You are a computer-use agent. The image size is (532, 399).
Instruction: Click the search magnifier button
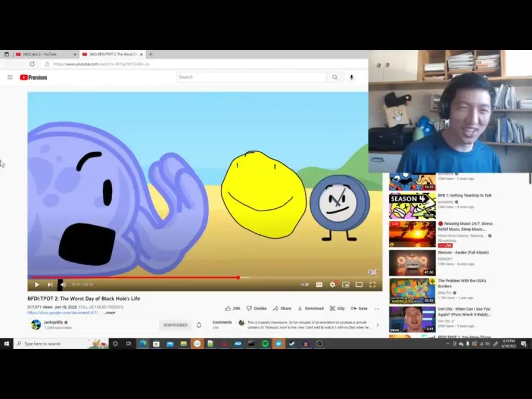tap(335, 77)
